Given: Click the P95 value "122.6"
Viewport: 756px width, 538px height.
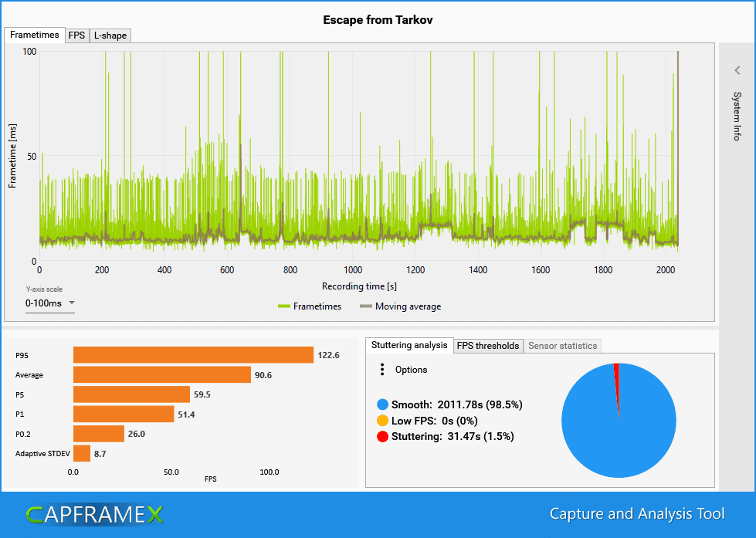Looking at the screenshot, I should [328, 355].
